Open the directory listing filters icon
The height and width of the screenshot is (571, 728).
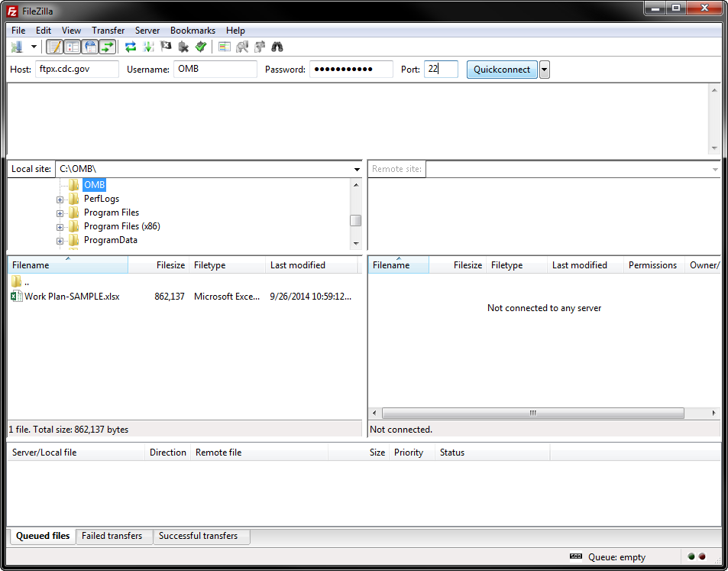coord(224,47)
